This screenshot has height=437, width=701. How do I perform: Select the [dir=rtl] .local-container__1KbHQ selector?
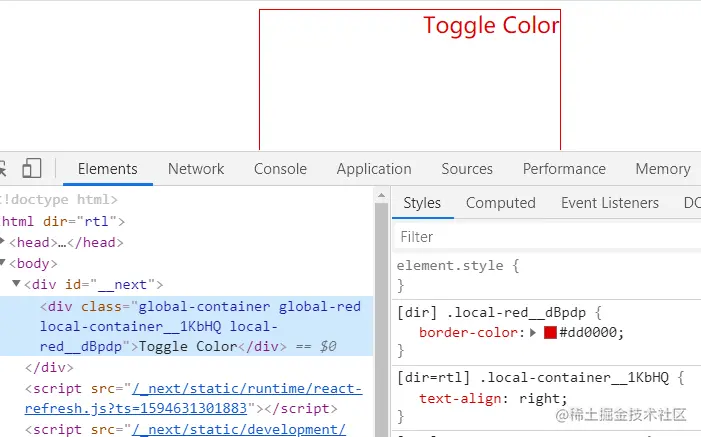tap(533, 378)
